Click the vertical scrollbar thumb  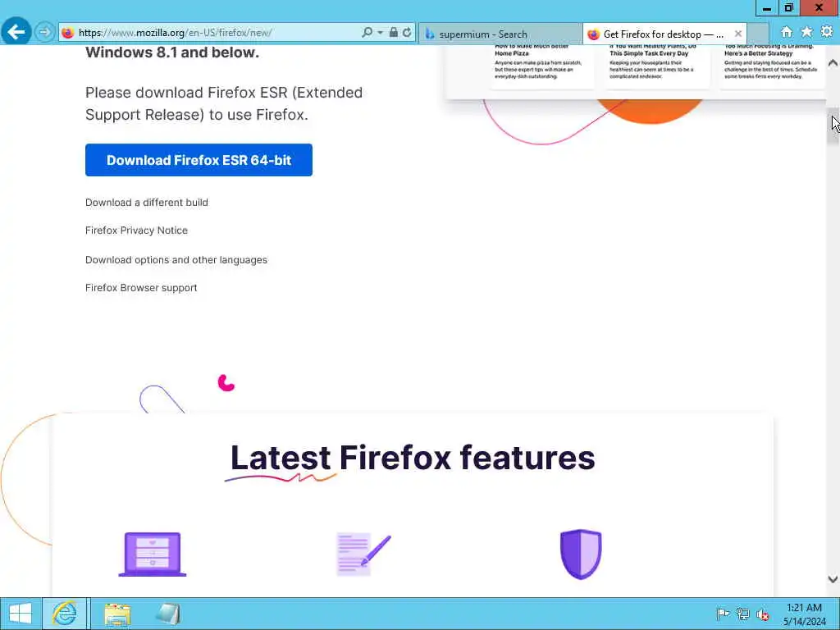pyautogui.click(x=833, y=126)
